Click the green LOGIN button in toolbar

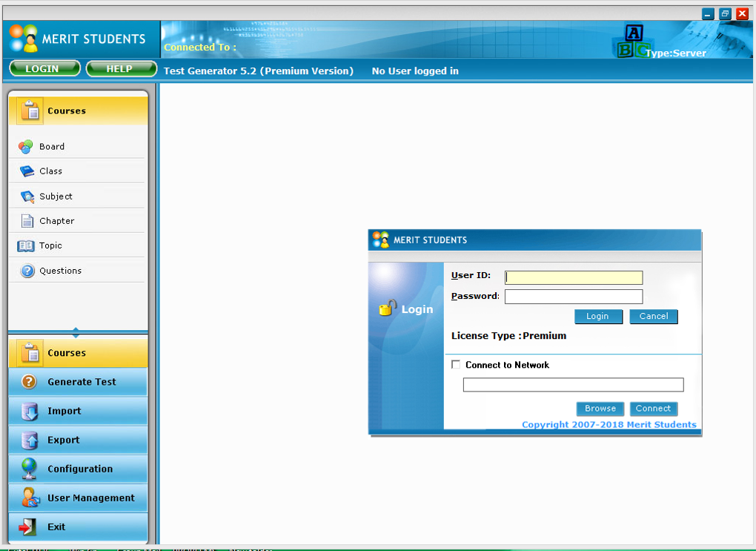(x=44, y=68)
